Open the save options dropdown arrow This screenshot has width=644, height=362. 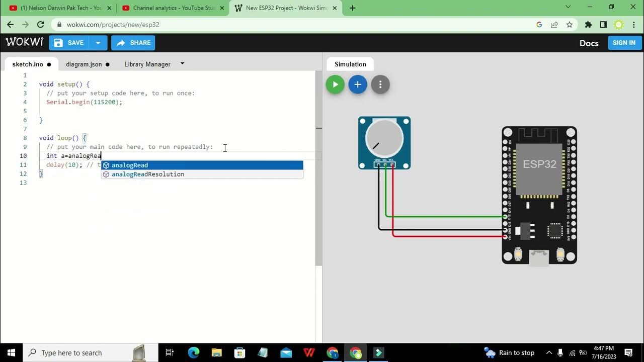pyautogui.click(x=98, y=43)
